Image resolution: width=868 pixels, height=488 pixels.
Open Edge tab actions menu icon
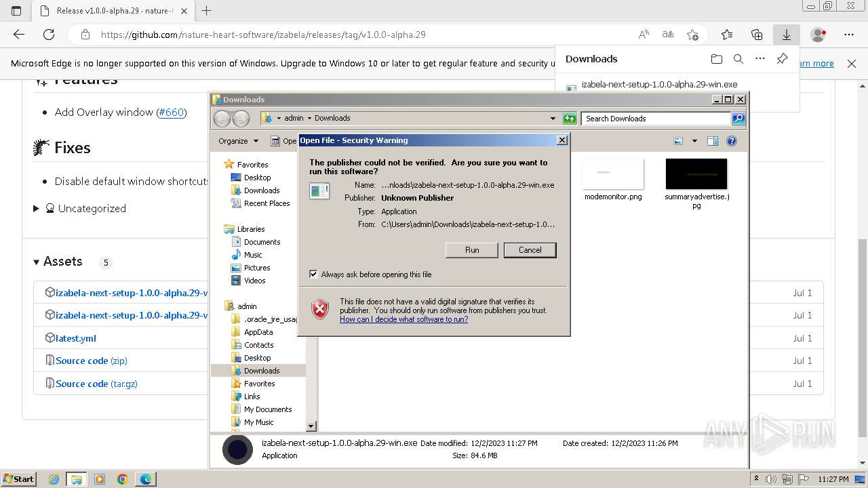[16, 10]
